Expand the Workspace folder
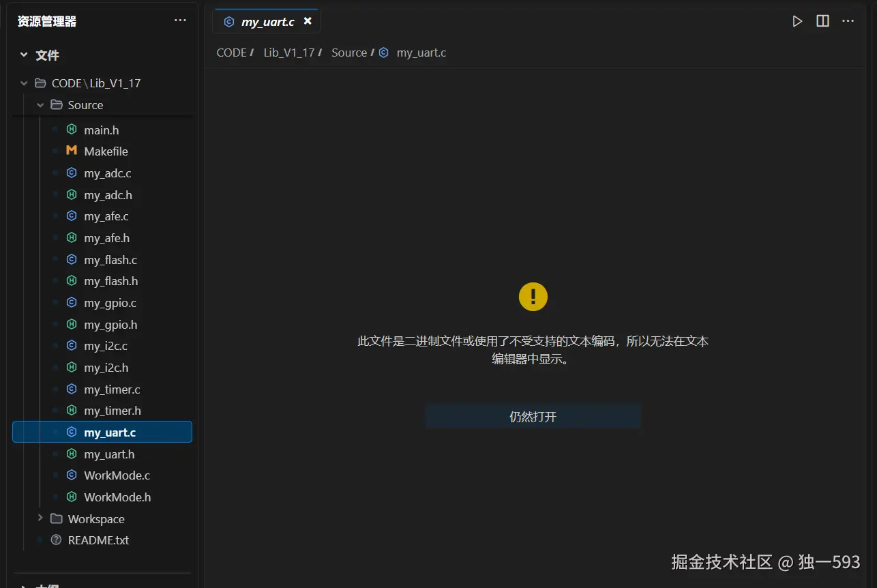Screen dimensions: 877x588 pyautogui.click(x=40, y=518)
